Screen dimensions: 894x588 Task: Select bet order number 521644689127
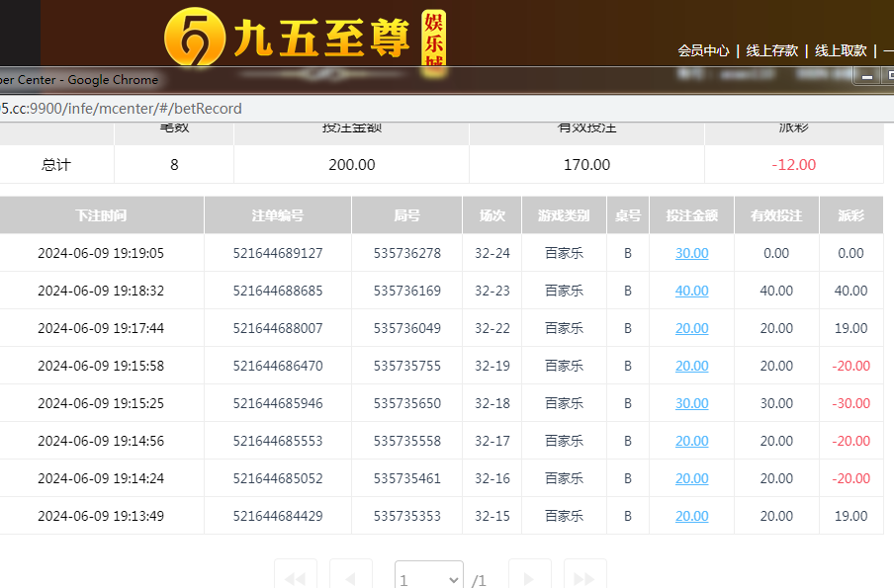click(x=278, y=253)
